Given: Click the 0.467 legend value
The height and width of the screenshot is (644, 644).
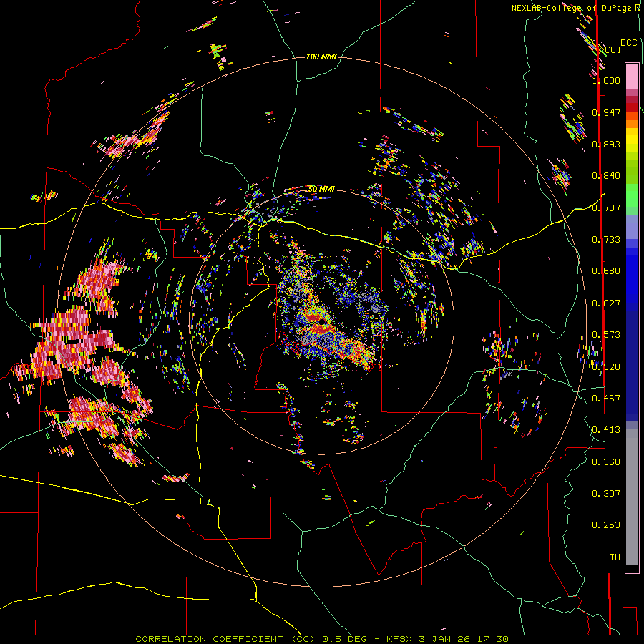Looking at the screenshot, I should [x=606, y=399].
